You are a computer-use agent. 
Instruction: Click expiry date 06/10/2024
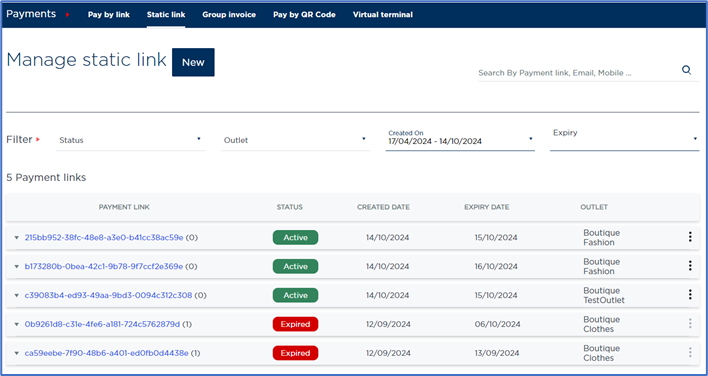[497, 324]
